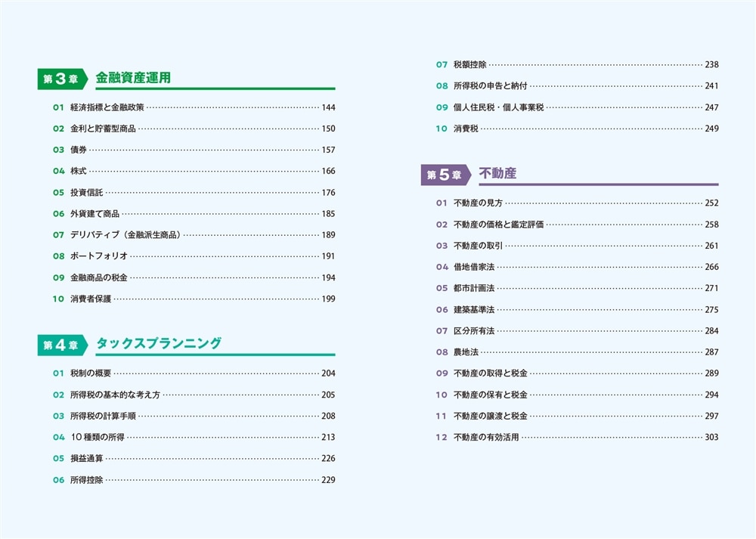Jump to the 損益通算 section

coord(86,458)
